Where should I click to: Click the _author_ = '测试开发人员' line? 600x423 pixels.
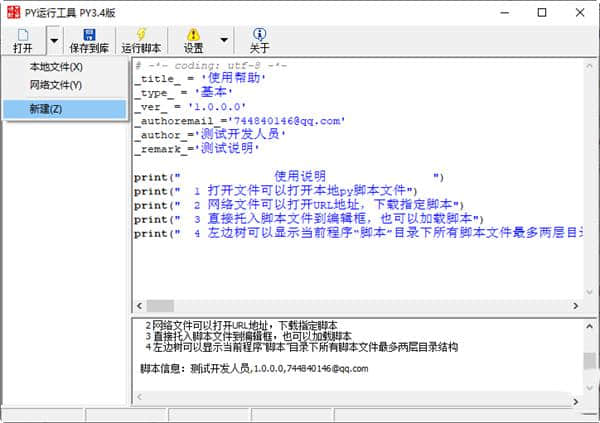tap(210, 135)
